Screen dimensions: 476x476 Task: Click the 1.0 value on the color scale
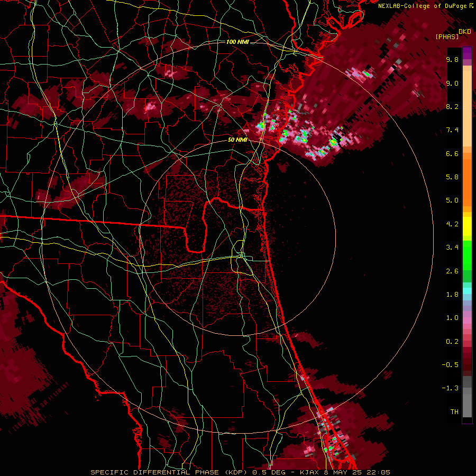click(x=452, y=318)
